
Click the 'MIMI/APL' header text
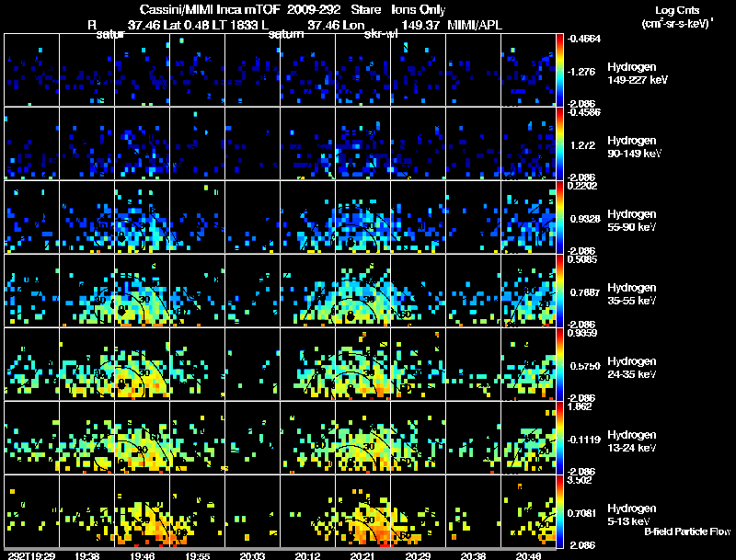click(x=475, y=25)
